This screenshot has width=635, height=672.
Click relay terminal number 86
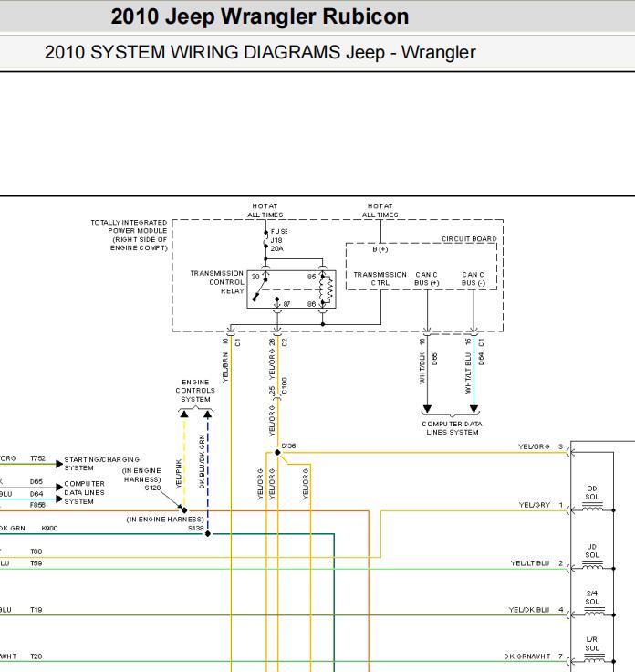click(311, 304)
